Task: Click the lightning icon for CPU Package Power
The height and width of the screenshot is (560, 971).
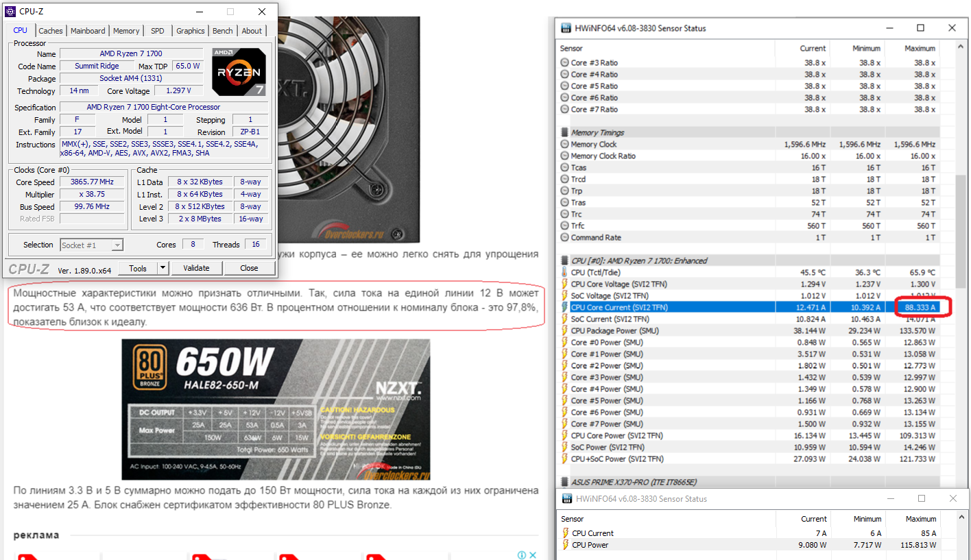Action: pos(564,331)
